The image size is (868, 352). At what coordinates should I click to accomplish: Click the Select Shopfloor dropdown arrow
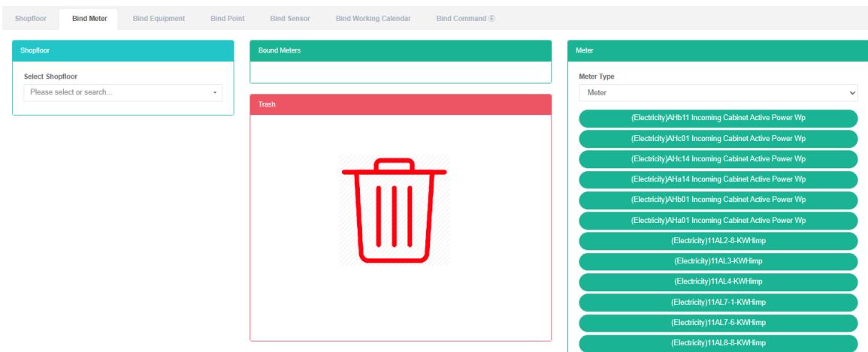click(216, 92)
